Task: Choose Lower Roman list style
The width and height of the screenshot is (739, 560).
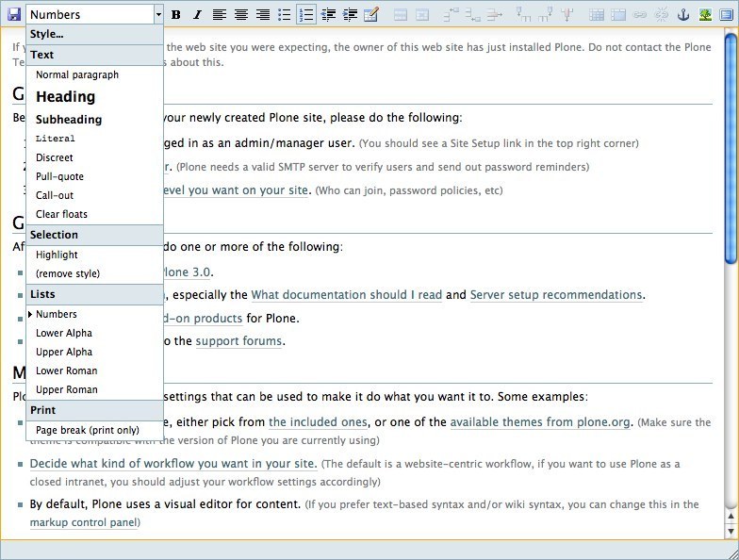Action: (x=66, y=371)
